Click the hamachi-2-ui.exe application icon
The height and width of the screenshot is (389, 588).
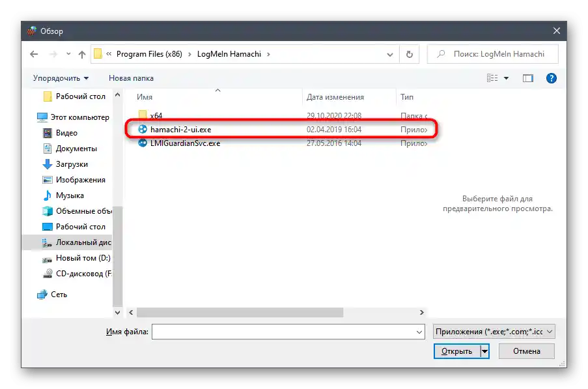143,130
